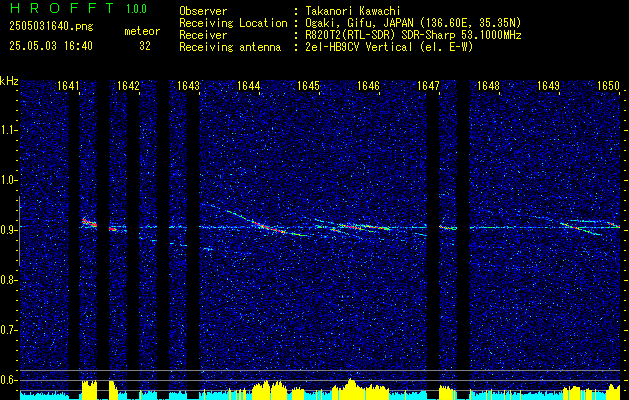The image size is (629, 400).
Task: Click the kHz axis unit label
Action: pos(9,81)
